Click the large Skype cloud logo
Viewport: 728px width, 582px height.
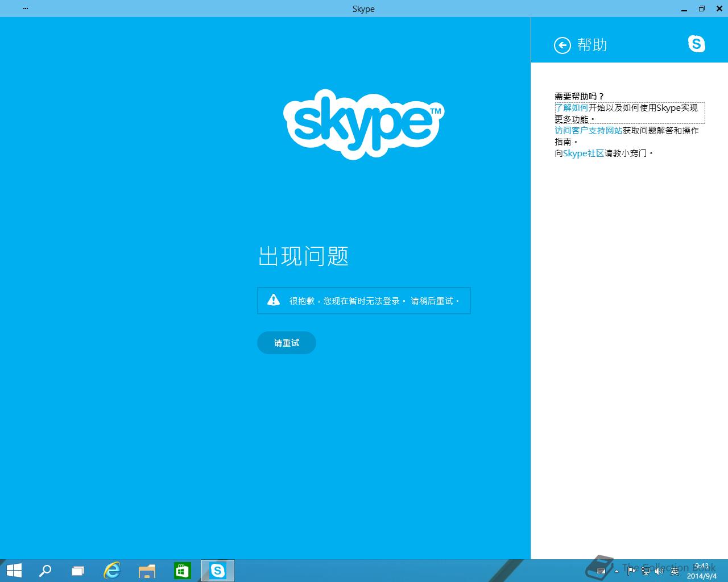pos(364,124)
